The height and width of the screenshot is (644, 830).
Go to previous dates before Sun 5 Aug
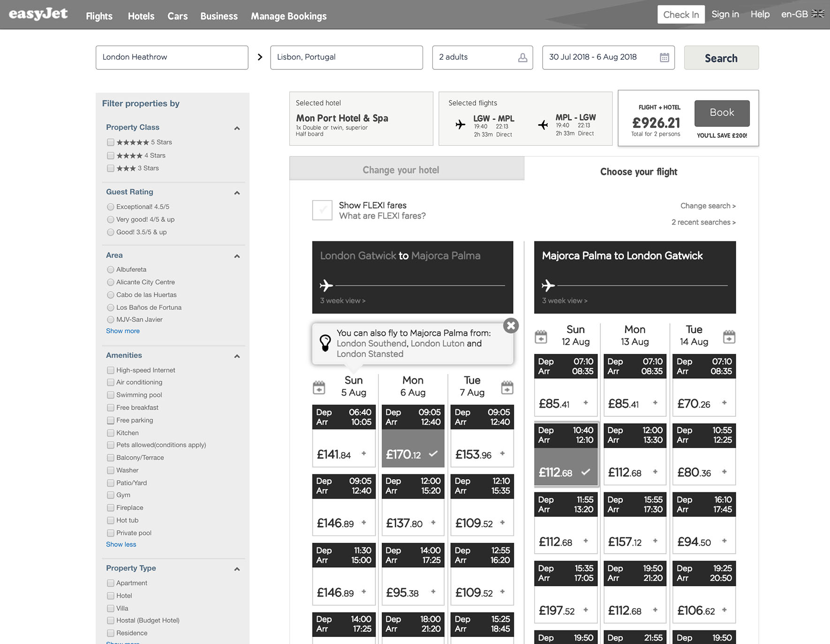tap(319, 387)
